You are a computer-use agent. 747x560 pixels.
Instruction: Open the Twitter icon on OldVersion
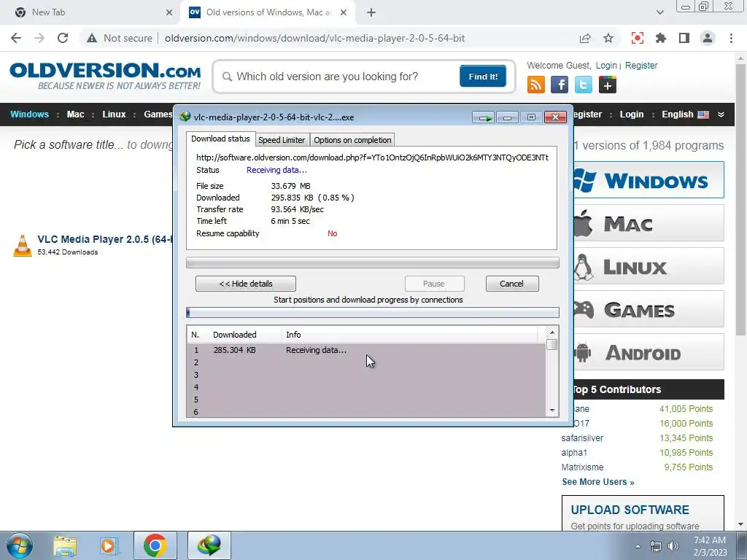(584, 85)
